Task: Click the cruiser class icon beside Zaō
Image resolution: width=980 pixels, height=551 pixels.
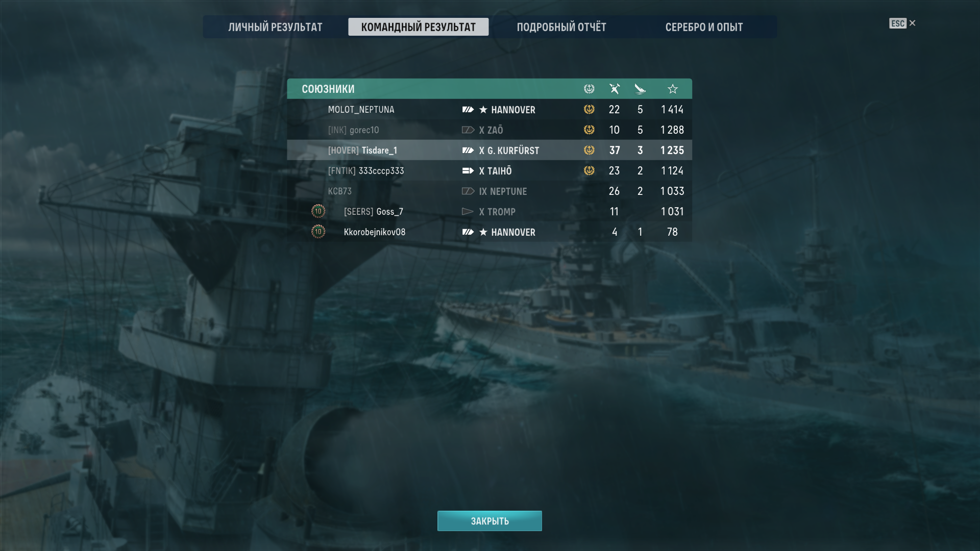Action: (x=468, y=130)
